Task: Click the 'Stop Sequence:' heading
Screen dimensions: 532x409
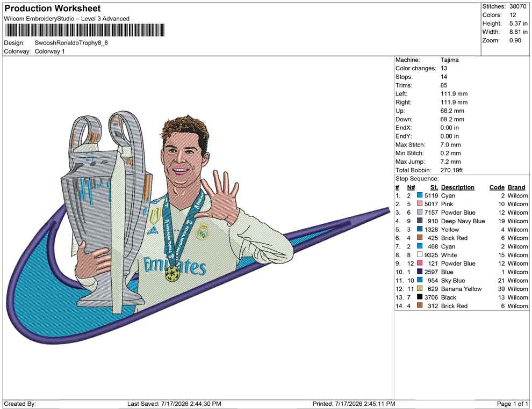Action: tap(417, 179)
